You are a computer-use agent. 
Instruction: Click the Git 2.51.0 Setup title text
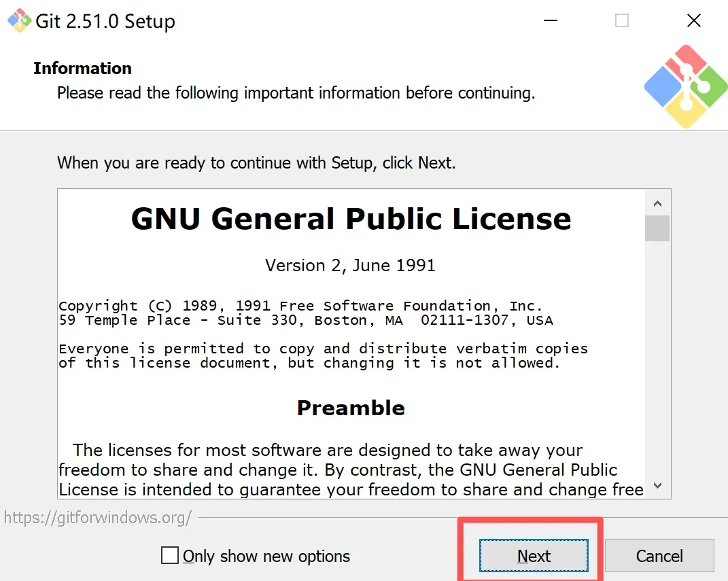tap(105, 21)
